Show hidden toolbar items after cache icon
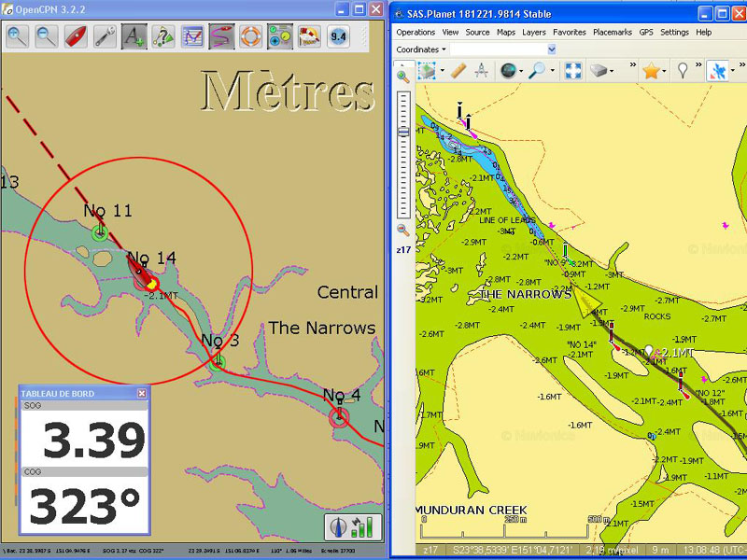 (633, 64)
